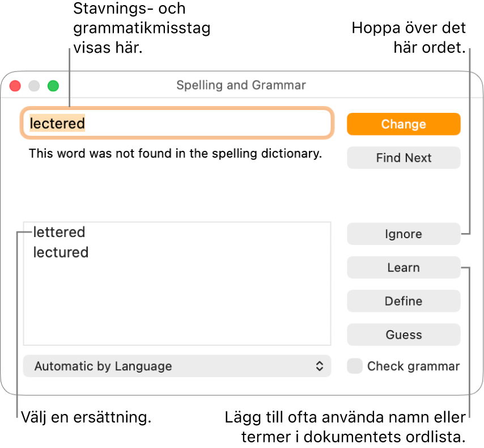
Task: Ignore the word "lectered"
Action: pyautogui.click(x=404, y=234)
